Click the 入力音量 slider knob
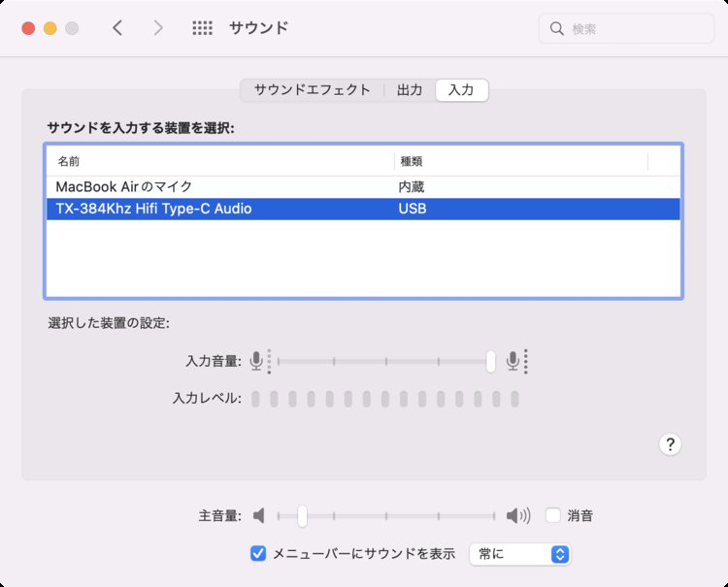Screen dimensions: 728x587 [491, 361]
